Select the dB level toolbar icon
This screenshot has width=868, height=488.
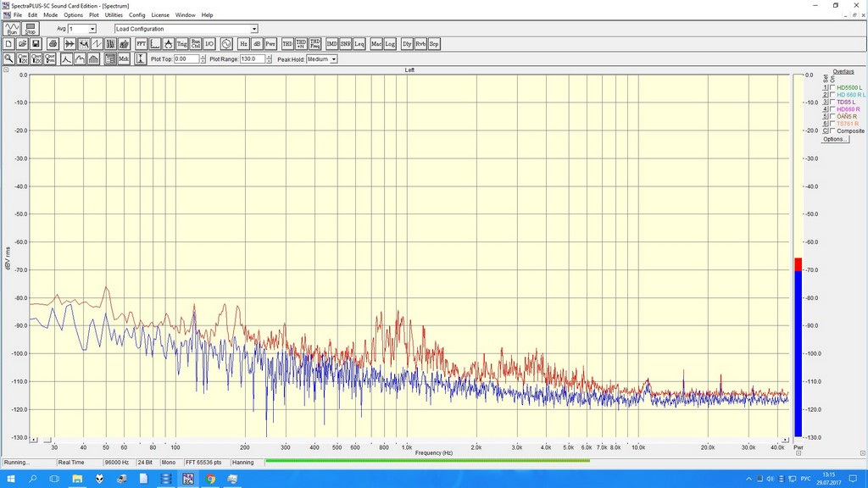tap(257, 44)
